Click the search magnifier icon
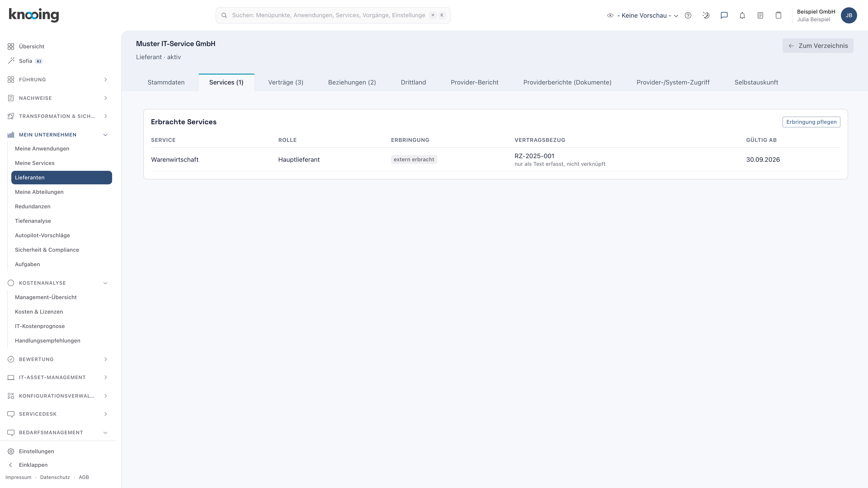Viewport: 868px width, 488px height. tap(224, 16)
